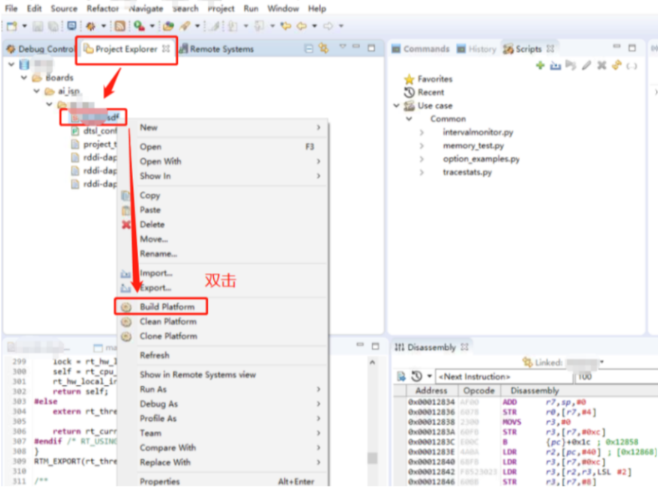Expand the New submenu arrow
The height and width of the screenshot is (490, 658).
click(318, 127)
